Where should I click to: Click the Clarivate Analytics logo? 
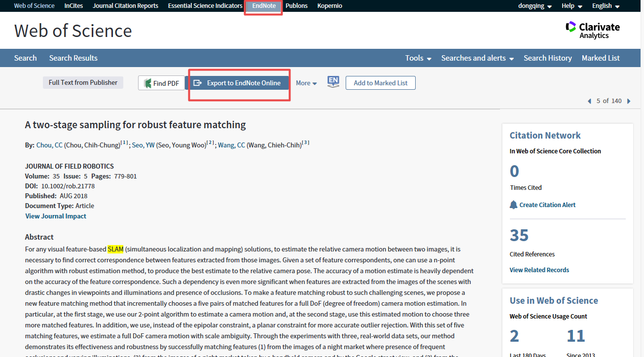coord(593,30)
